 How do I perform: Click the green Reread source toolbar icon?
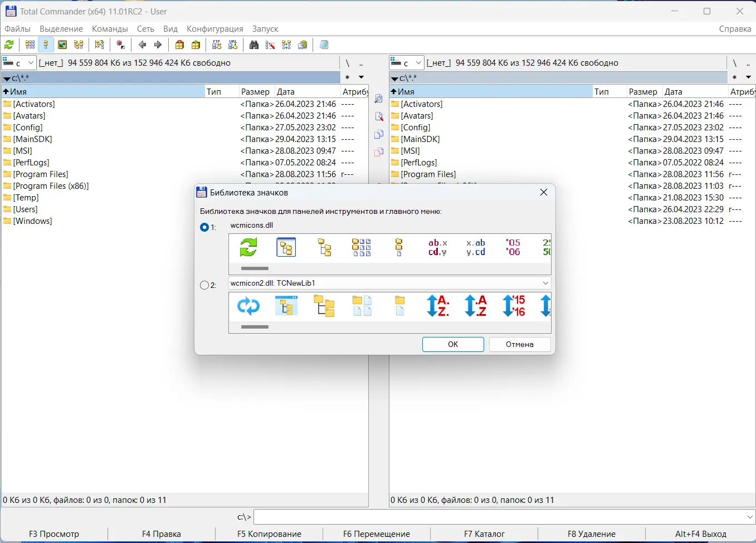(x=9, y=45)
